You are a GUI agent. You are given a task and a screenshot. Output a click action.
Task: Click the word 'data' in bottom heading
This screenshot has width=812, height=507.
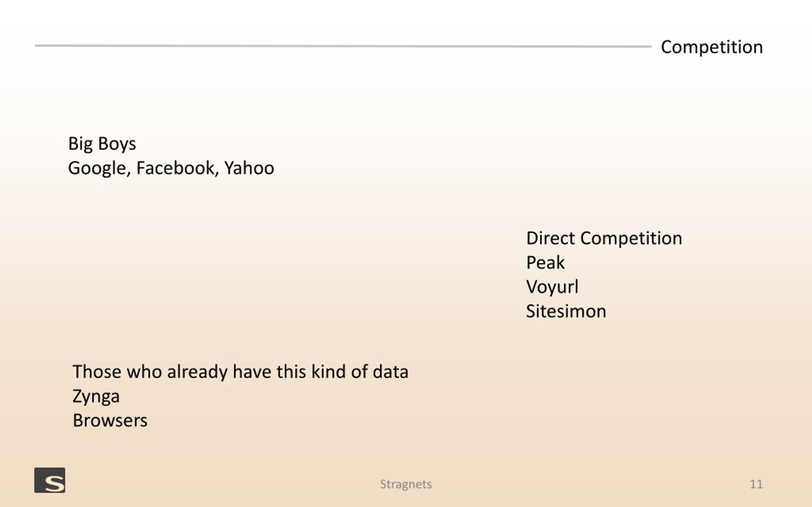pyautogui.click(x=390, y=371)
